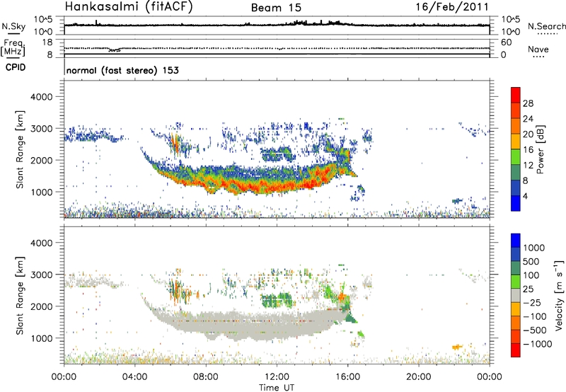The width and height of the screenshot is (566, 392).
Task: Click the '1000' tick on Velocity scale
Action: [534, 248]
